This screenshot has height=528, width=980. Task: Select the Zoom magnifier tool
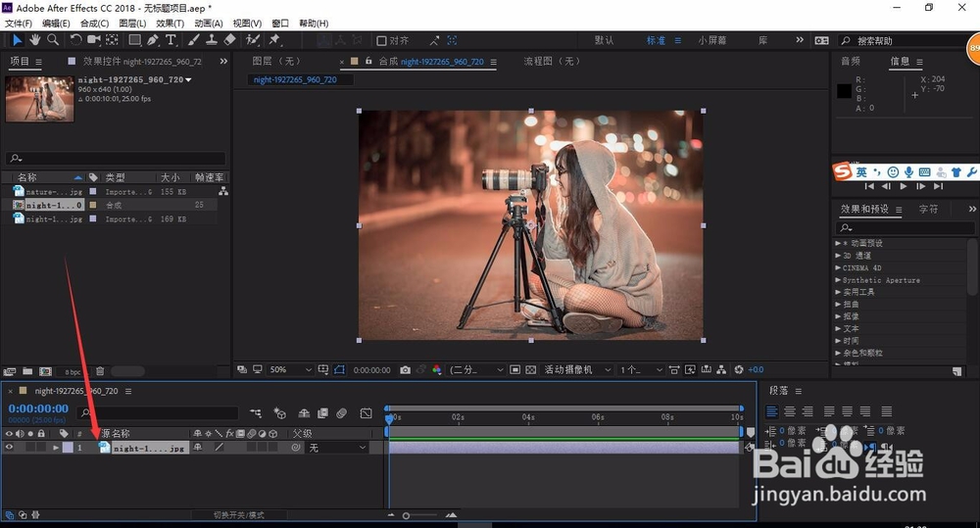coord(53,40)
